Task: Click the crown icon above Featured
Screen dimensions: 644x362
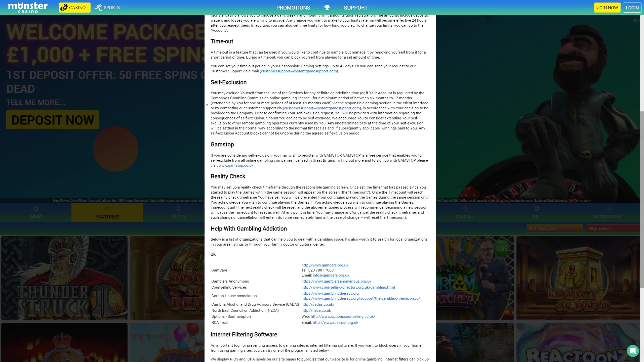Action: tap(107, 208)
